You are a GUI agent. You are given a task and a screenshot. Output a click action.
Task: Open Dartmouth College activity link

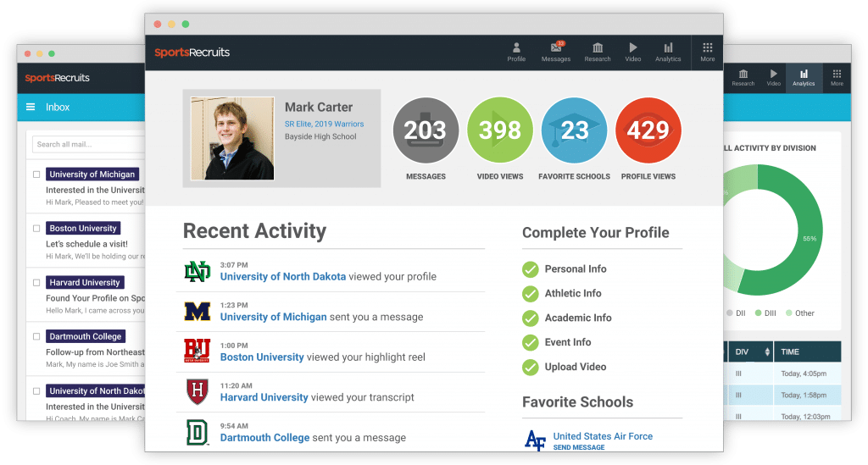(264, 437)
